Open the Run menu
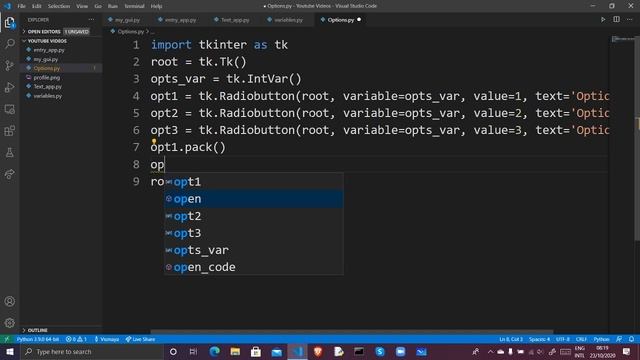Screen dimensions: 640x360 pyautogui.click(x=113, y=6)
